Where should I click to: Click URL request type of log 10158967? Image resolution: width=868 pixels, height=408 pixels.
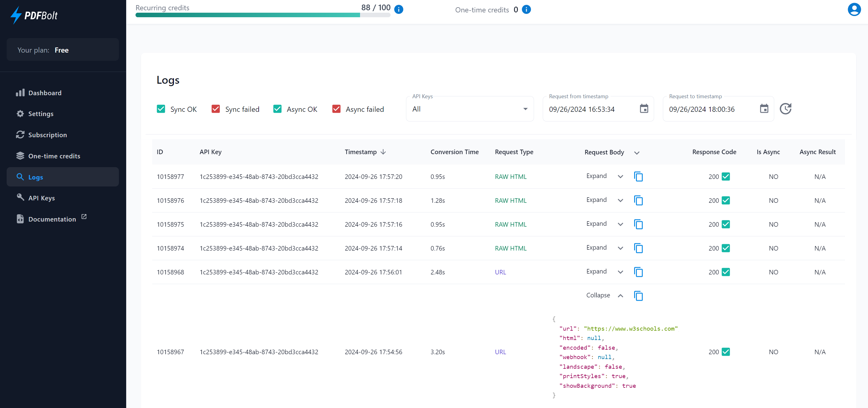500,352
